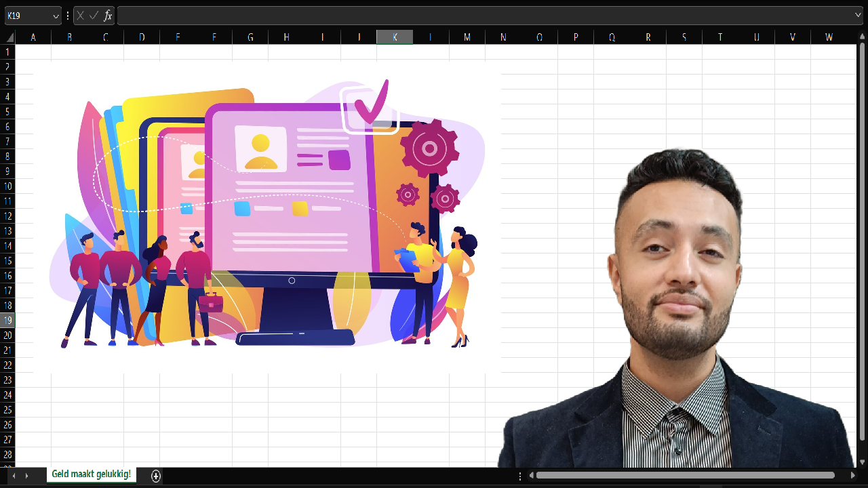This screenshot has width=868, height=488.
Task: Click the horizontal scrollbar right arrow
Action: [x=853, y=476]
